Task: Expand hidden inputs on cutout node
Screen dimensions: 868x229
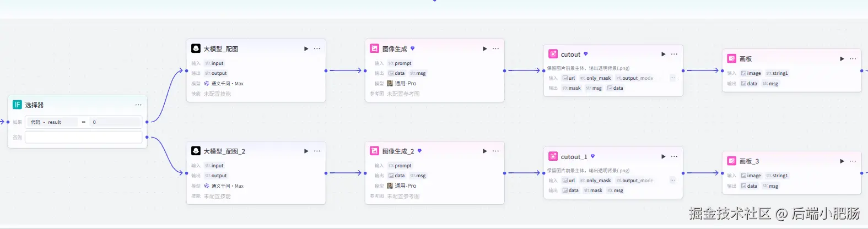Action: coord(672,78)
